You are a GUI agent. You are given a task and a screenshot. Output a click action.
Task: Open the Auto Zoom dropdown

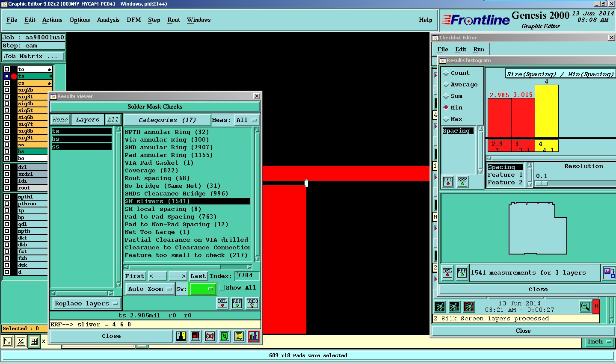pos(149,289)
